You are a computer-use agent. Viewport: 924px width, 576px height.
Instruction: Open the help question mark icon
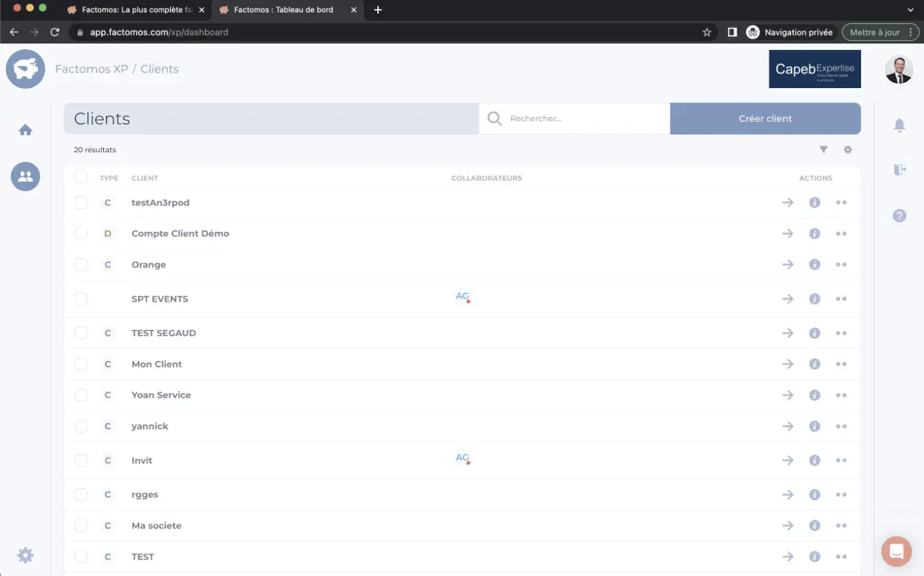pos(899,216)
